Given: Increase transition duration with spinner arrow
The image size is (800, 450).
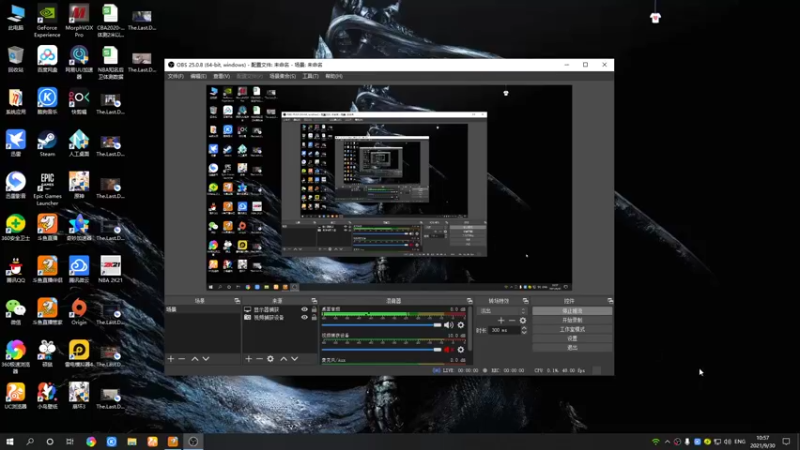Looking at the screenshot, I should pyautogui.click(x=524, y=328).
